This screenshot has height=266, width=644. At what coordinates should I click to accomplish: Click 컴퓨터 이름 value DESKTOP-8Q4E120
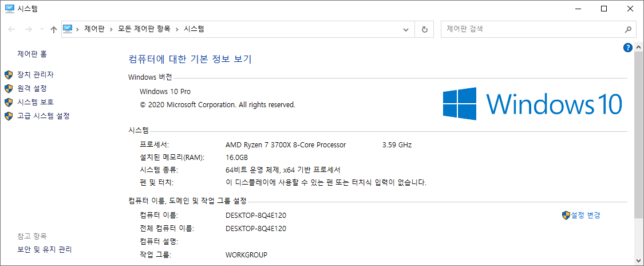[x=256, y=216]
